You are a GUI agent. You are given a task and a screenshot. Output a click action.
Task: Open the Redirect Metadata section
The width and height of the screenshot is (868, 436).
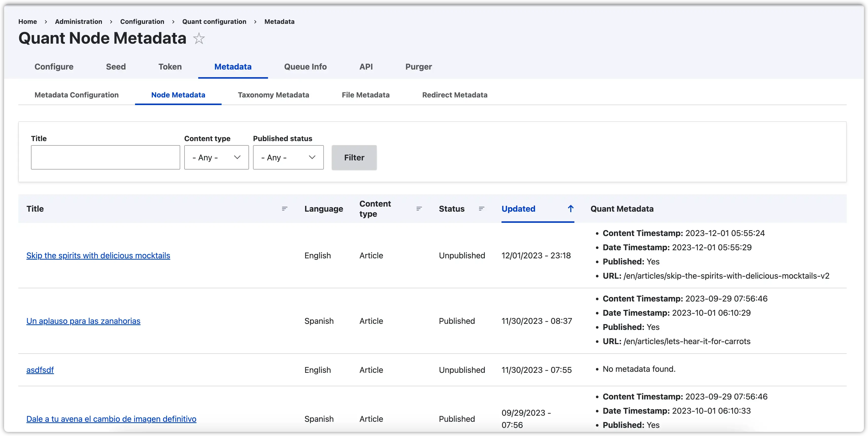click(x=455, y=95)
